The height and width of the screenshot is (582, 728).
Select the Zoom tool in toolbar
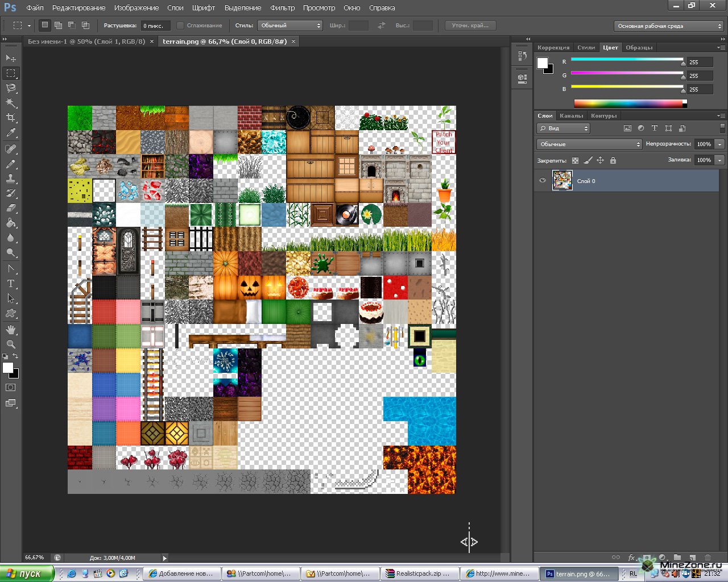pyautogui.click(x=11, y=344)
